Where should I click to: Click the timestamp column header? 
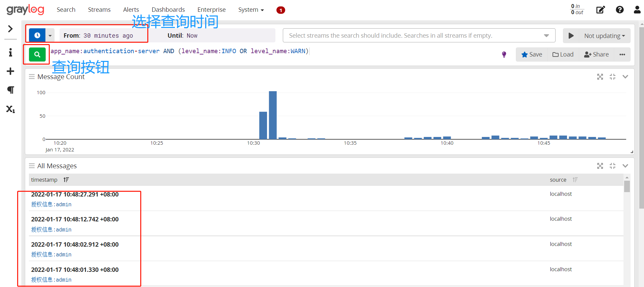[44, 180]
